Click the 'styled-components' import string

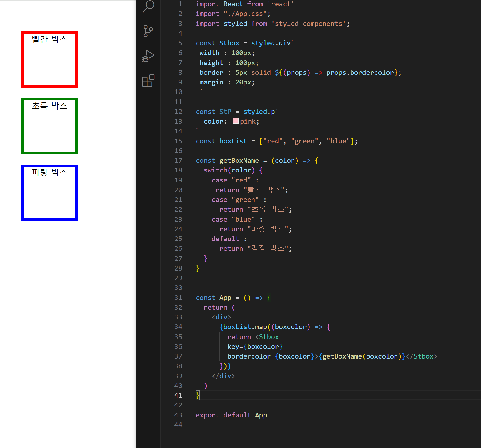[x=308, y=24]
